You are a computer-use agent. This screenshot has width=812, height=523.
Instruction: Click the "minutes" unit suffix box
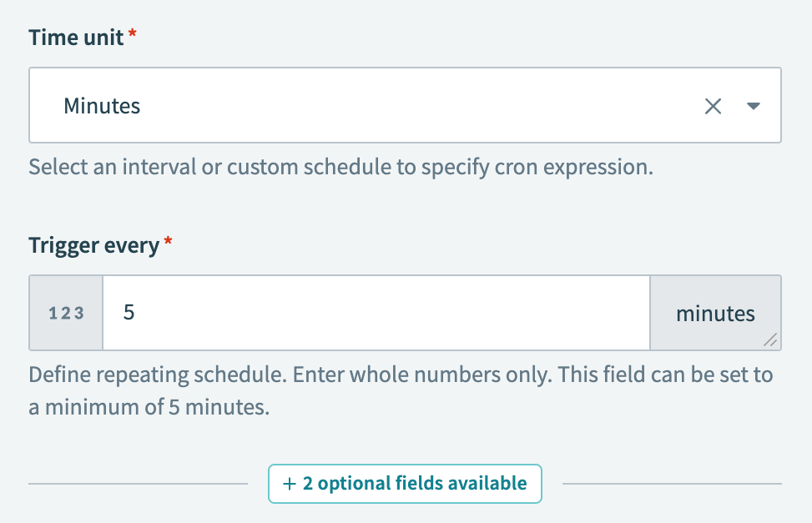click(x=715, y=312)
